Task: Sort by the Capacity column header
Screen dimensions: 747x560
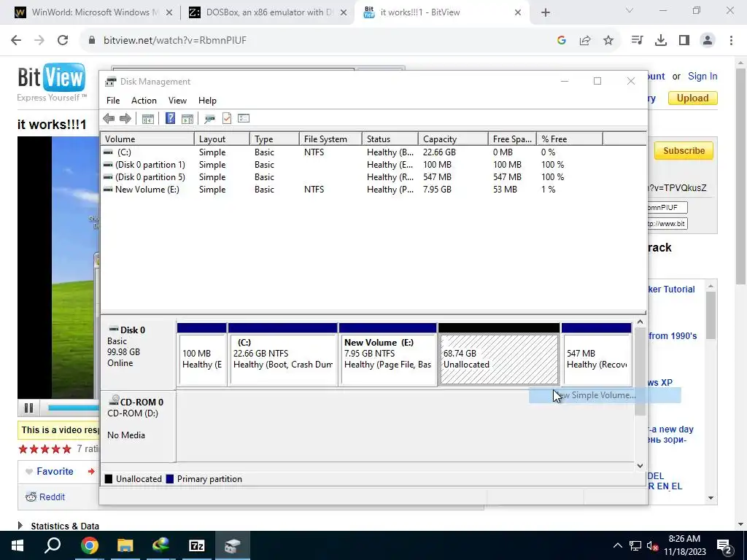Action: 453,139
